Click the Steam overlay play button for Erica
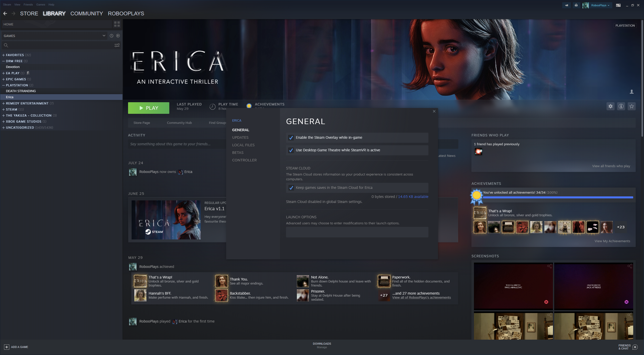The height and width of the screenshot is (355, 644). coord(148,108)
